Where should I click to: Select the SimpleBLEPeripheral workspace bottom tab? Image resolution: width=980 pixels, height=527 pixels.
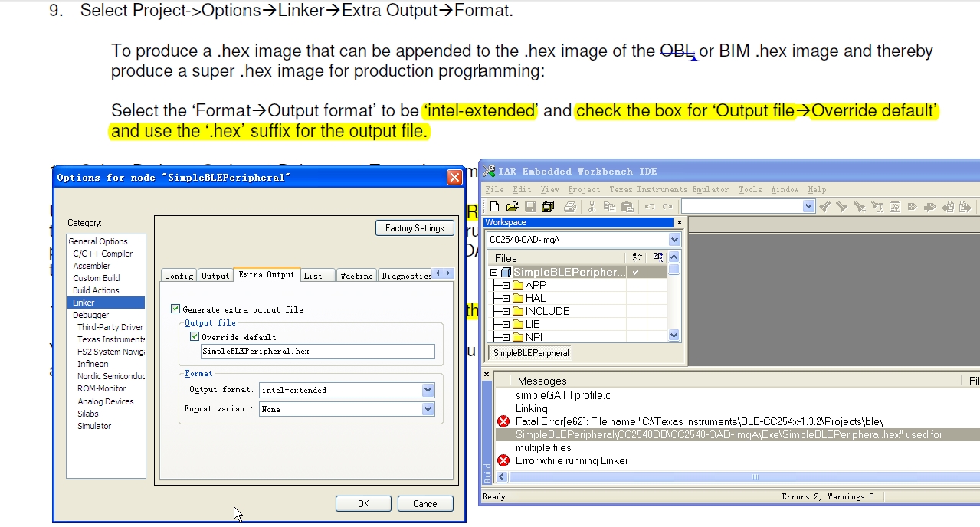pos(531,353)
